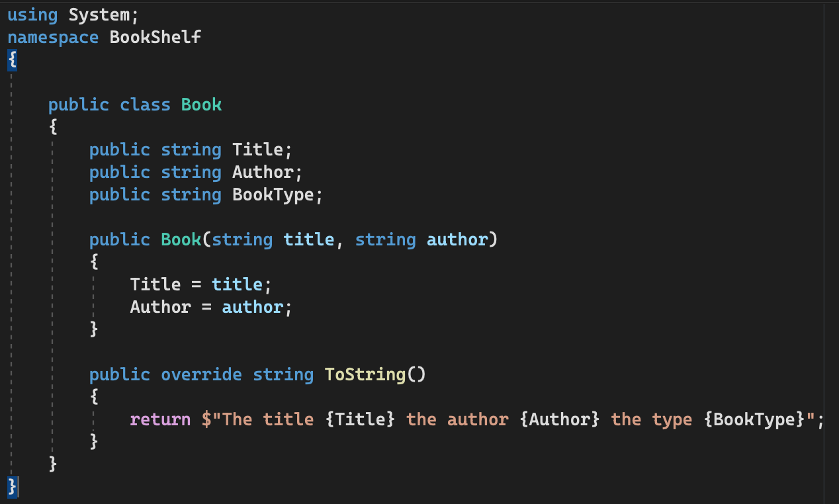
Task: Click the 'return' keyword
Action: point(161,419)
